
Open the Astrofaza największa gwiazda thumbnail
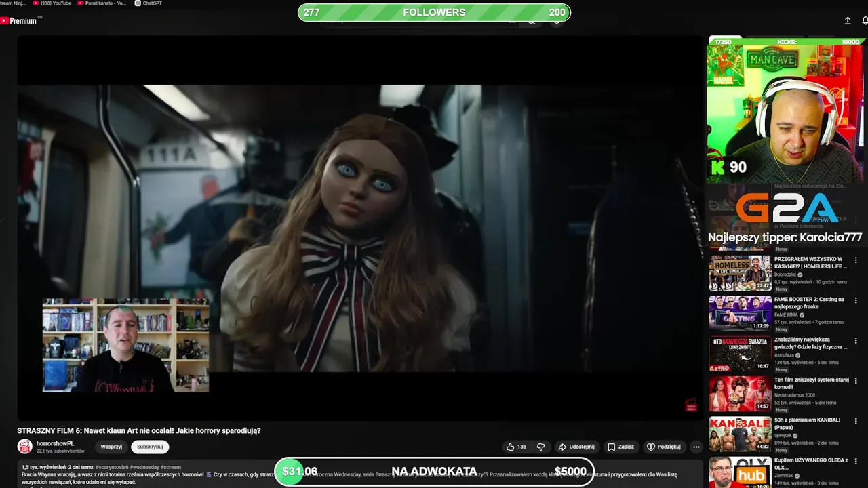741,353
